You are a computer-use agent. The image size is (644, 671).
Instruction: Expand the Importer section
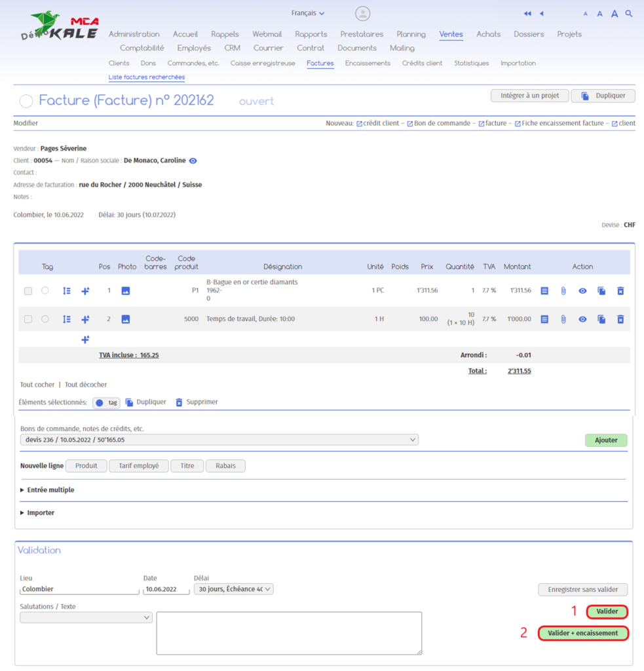click(37, 512)
